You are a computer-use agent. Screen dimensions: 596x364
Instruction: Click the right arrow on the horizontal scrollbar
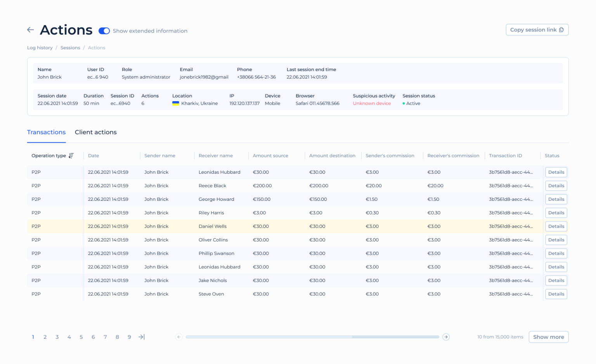click(446, 337)
